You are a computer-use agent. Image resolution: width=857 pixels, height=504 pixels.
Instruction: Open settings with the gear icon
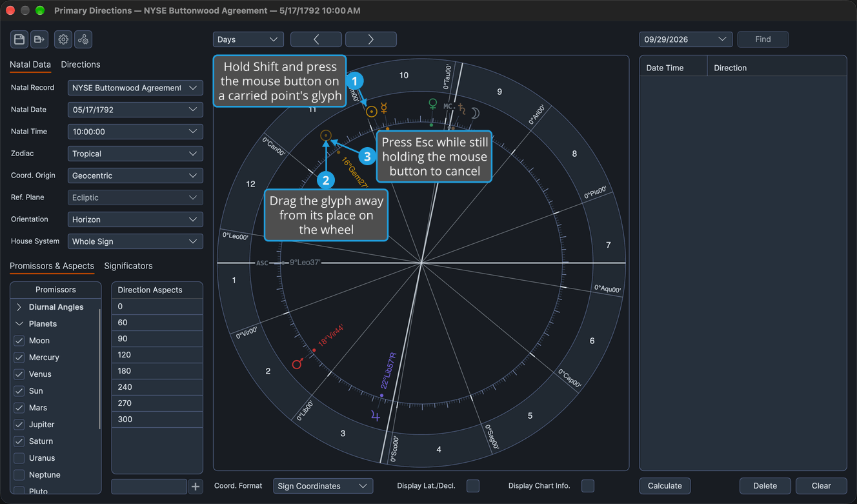(x=63, y=39)
